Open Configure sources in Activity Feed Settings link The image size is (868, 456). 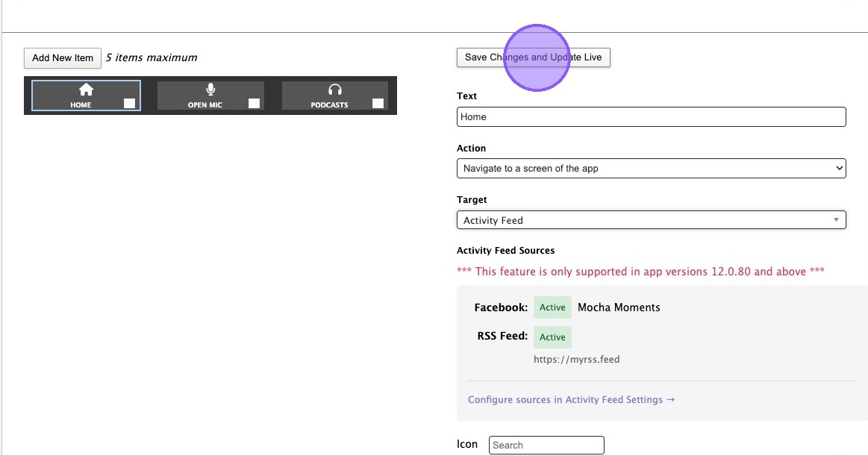[x=571, y=400]
